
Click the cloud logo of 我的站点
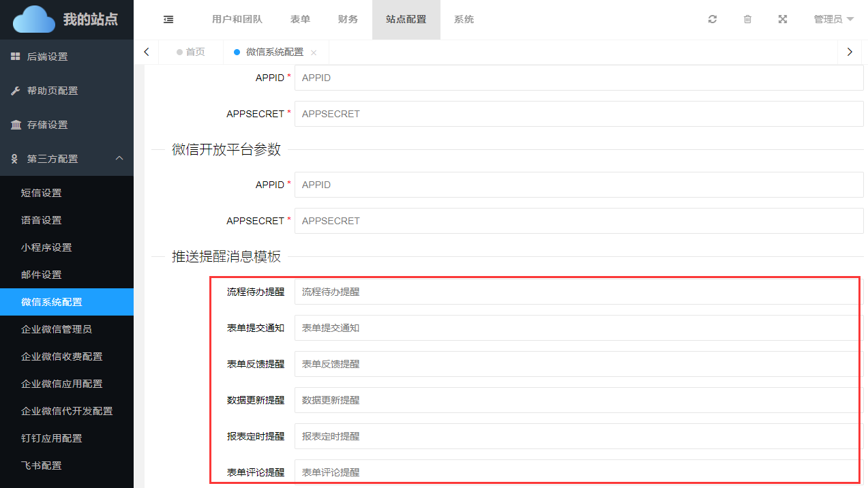tap(34, 20)
